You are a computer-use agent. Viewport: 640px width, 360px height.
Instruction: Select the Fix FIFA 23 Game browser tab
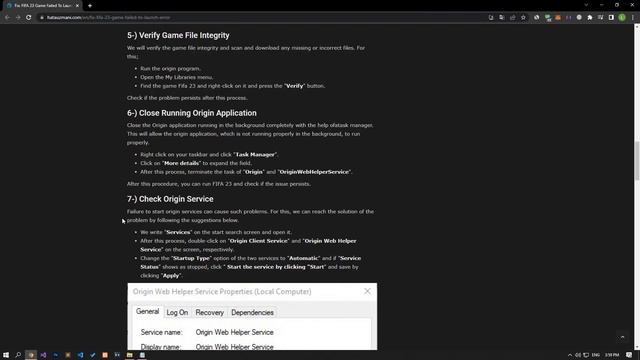click(x=43, y=6)
